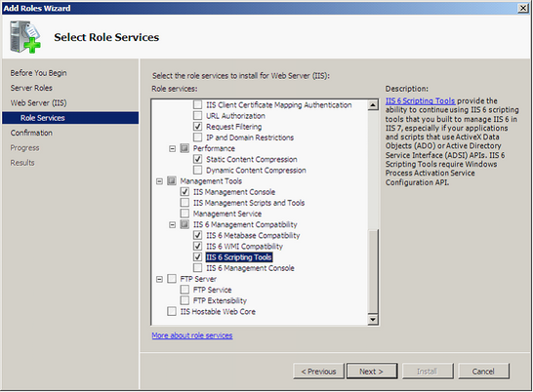
Task: Toggle the Management Tools tri-state checkbox
Action: [172, 181]
